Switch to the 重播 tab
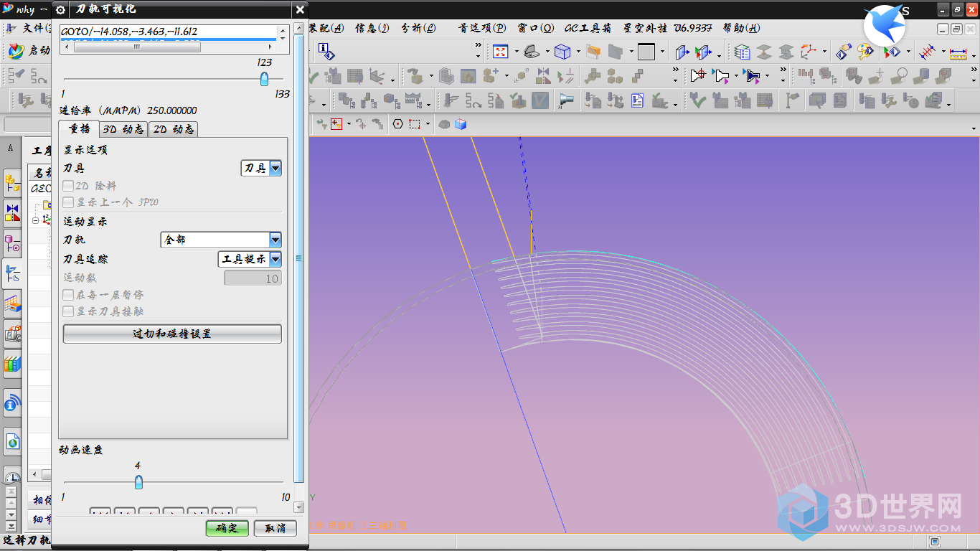The width and height of the screenshot is (980, 551). coord(80,129)
